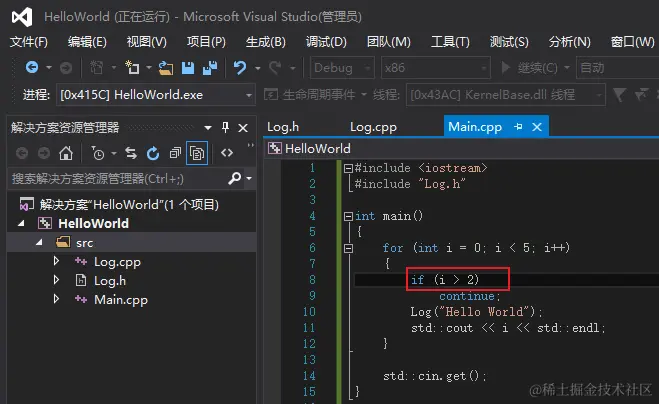Open the 视图(V) menu
The image size is (659, 404).
(x=147, y=42)
